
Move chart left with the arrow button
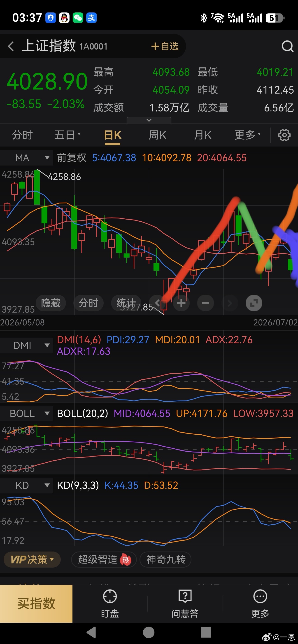(157, 303)
